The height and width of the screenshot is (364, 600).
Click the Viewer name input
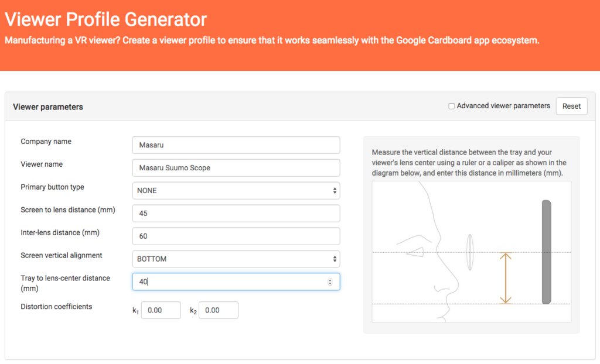(236, 168)
